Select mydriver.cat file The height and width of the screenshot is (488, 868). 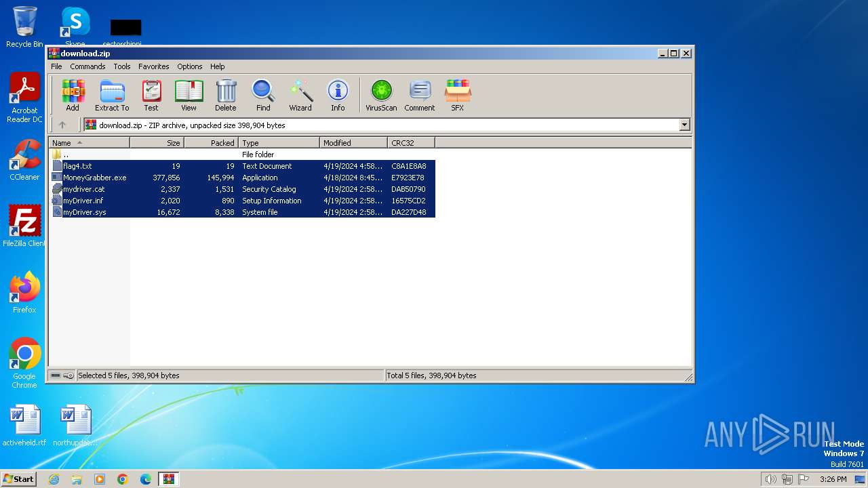click(x=243, y=189)
